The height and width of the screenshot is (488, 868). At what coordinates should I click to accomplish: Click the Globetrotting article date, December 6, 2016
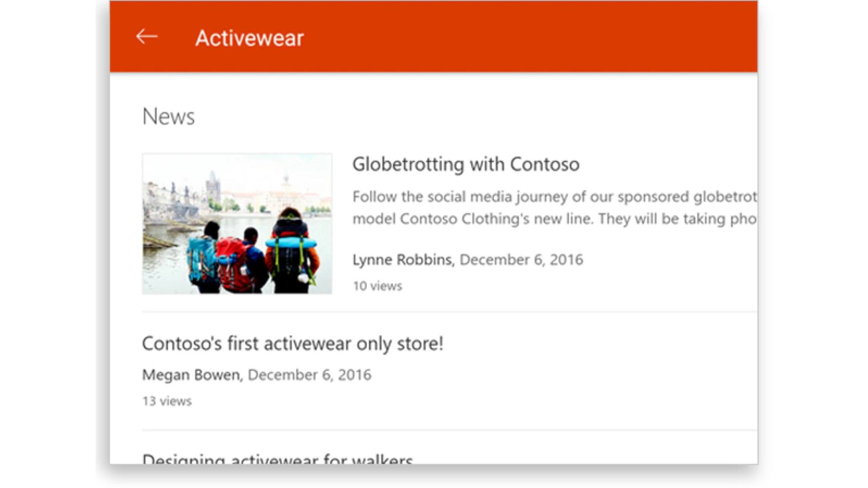(x=521, y=260)
